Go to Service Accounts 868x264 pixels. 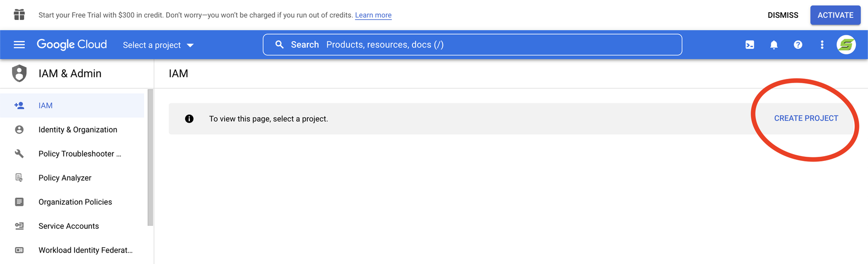click(x=68, y=226)
